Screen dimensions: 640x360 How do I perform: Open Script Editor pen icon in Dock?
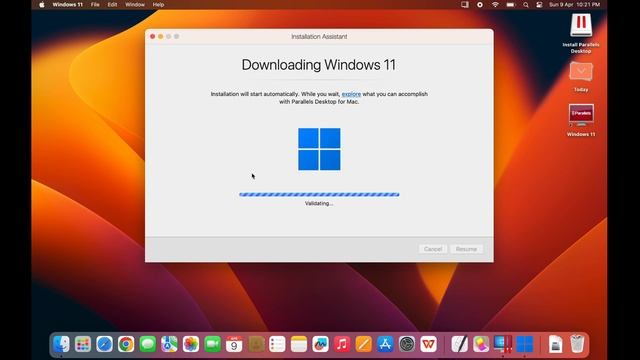point(460,344)
